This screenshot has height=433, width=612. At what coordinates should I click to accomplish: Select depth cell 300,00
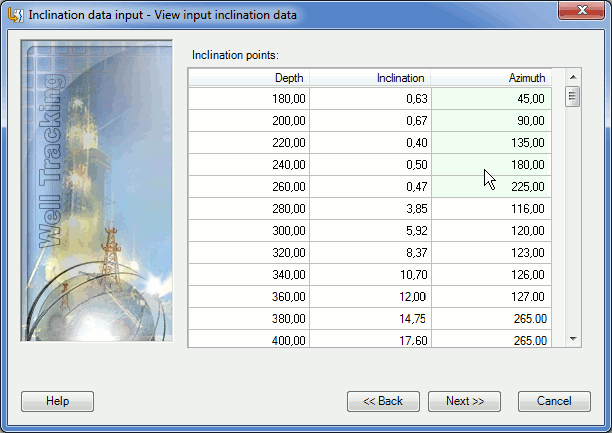[249, 231]
